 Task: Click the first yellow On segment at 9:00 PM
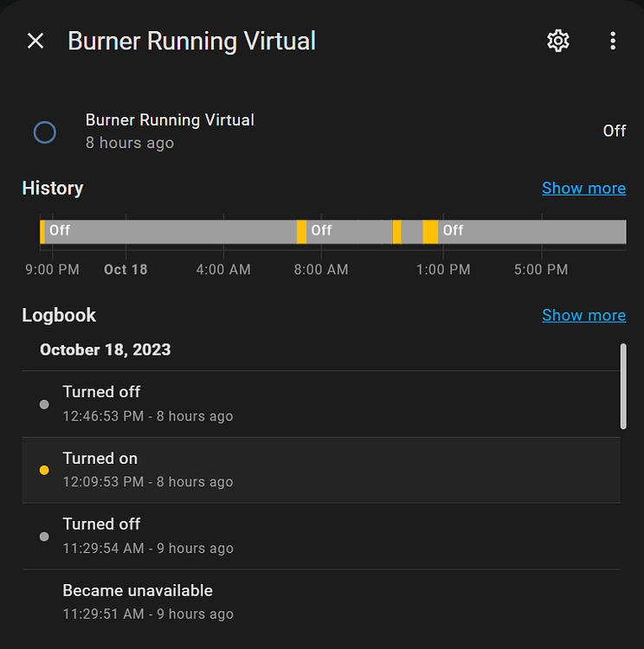tap(42, 232)
